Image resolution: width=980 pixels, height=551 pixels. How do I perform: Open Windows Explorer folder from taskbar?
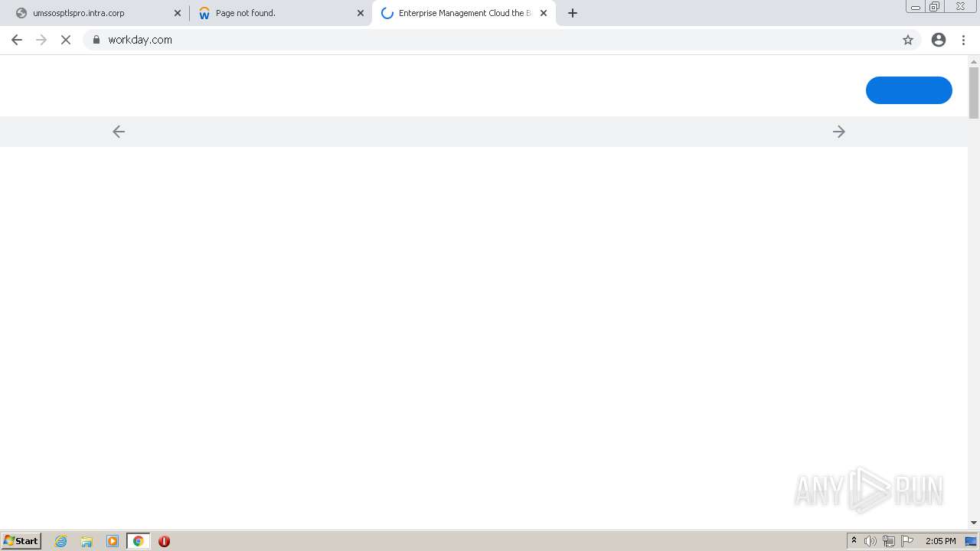coord(87,541)
